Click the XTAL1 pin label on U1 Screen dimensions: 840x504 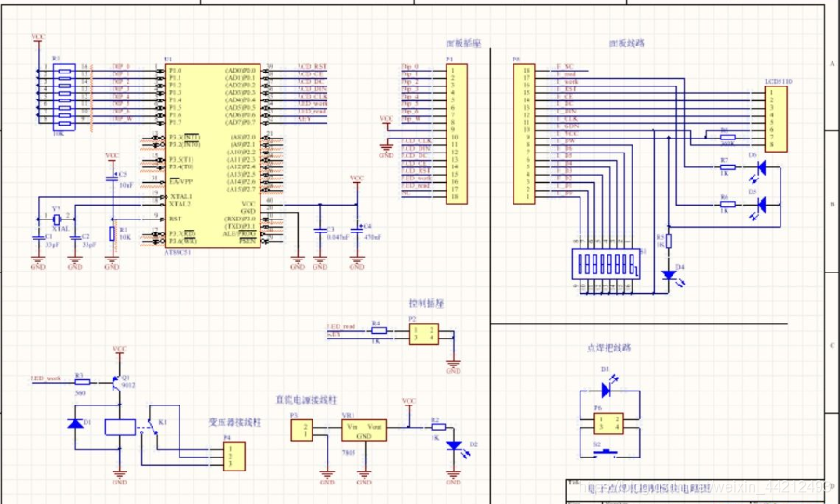coord(180,196)
